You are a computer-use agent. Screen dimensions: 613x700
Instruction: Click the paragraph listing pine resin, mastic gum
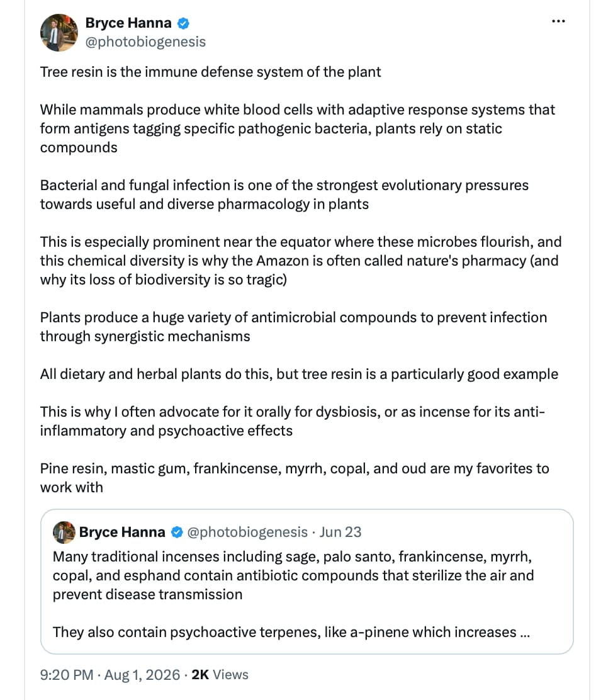coord(294,478)
